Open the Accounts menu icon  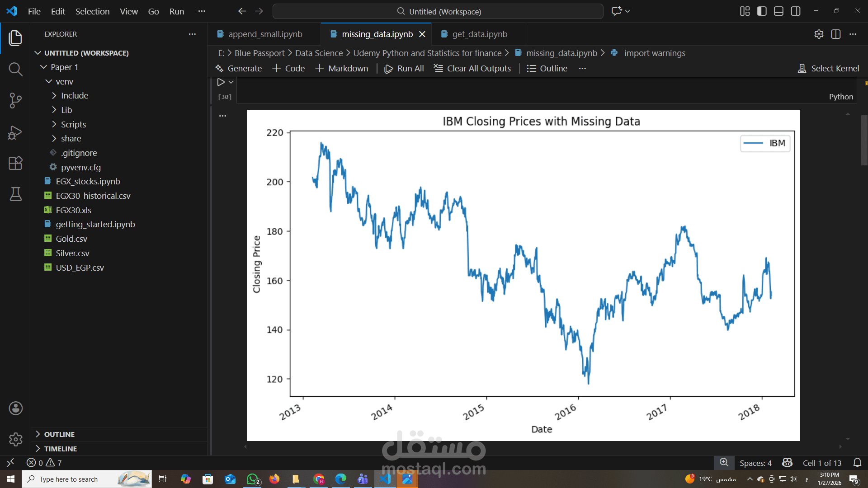[x=15, y=408]
